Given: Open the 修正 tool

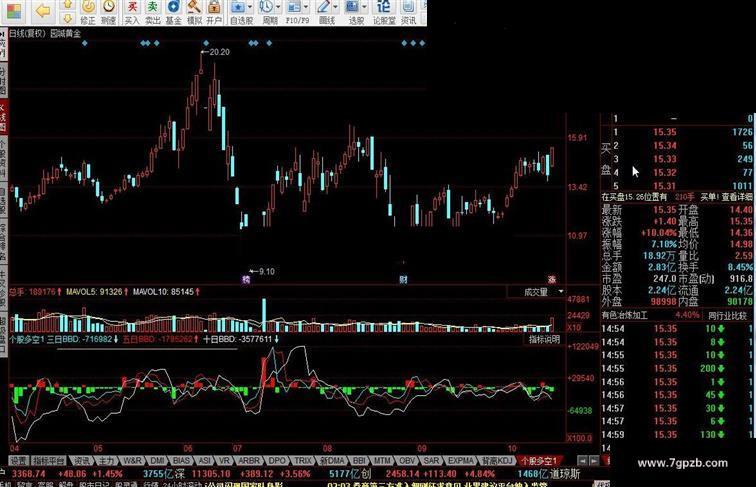Looking at the screenshot, I should click(88, 13).
